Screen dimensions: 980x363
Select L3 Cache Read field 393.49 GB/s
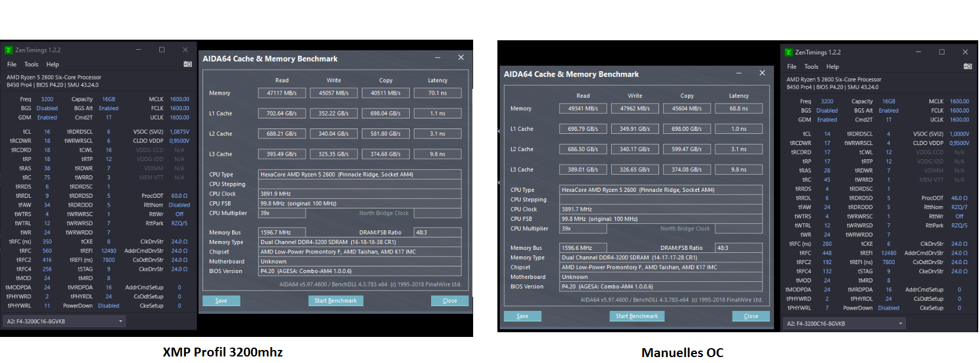[282, 154]
